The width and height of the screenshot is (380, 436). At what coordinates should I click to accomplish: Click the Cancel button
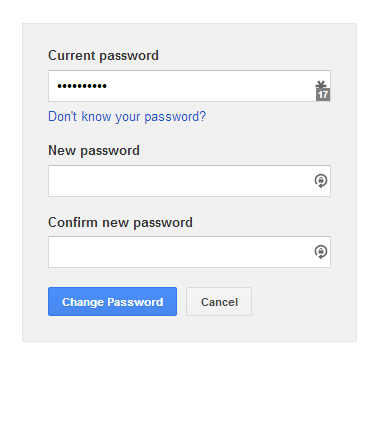click(219, 302)
